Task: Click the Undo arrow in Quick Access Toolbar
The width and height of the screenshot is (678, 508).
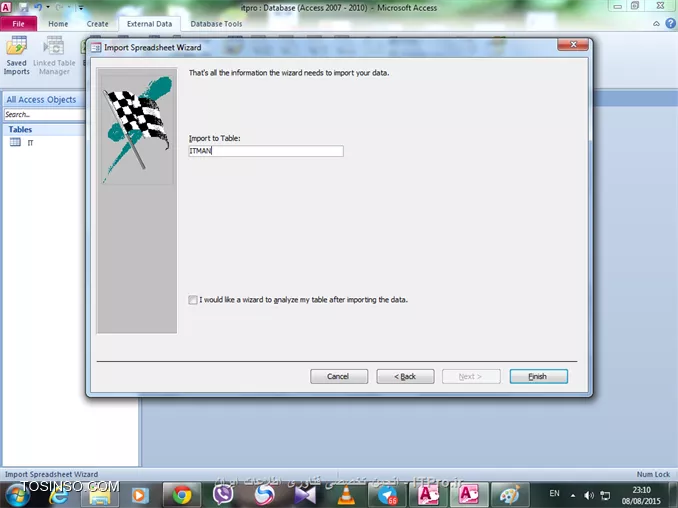Action: [x=38, y=7]
